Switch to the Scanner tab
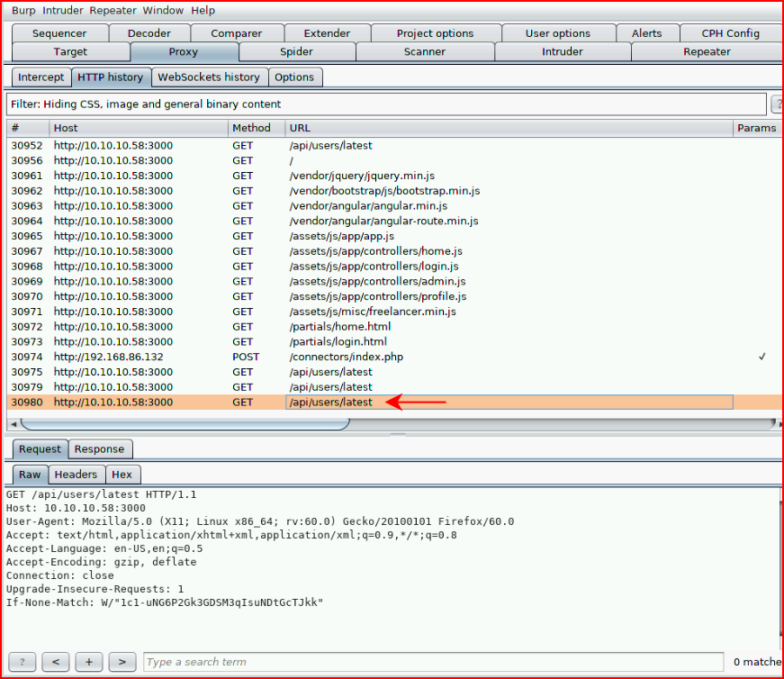Viewport: 784px width, 679px height. (x=425, y=52)
